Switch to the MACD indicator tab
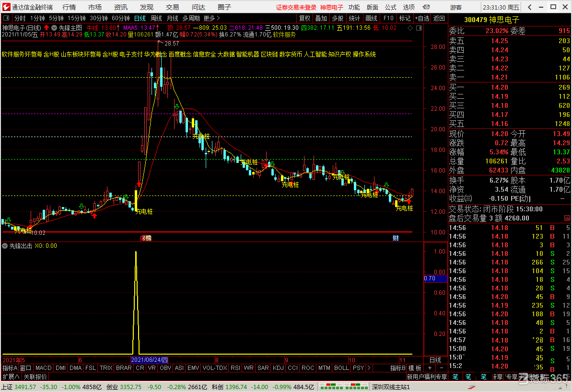 [44, 368]
